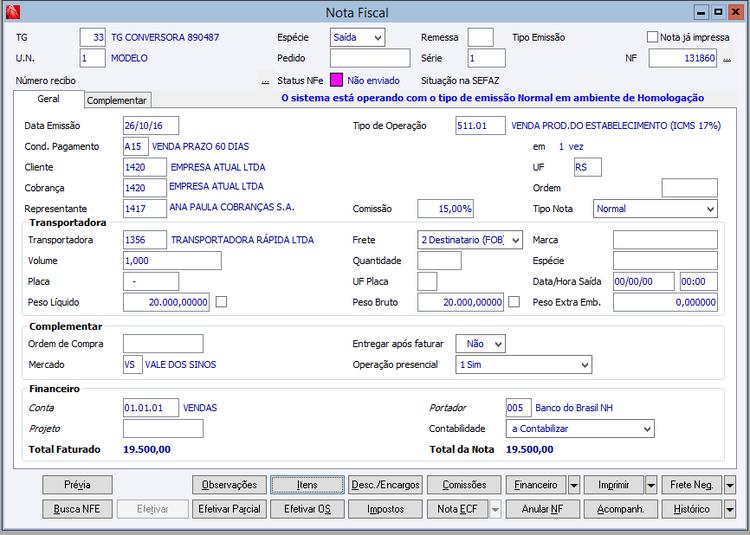
Task: Click the ellipsis button next to Número recibo
Action: [265, 80]
